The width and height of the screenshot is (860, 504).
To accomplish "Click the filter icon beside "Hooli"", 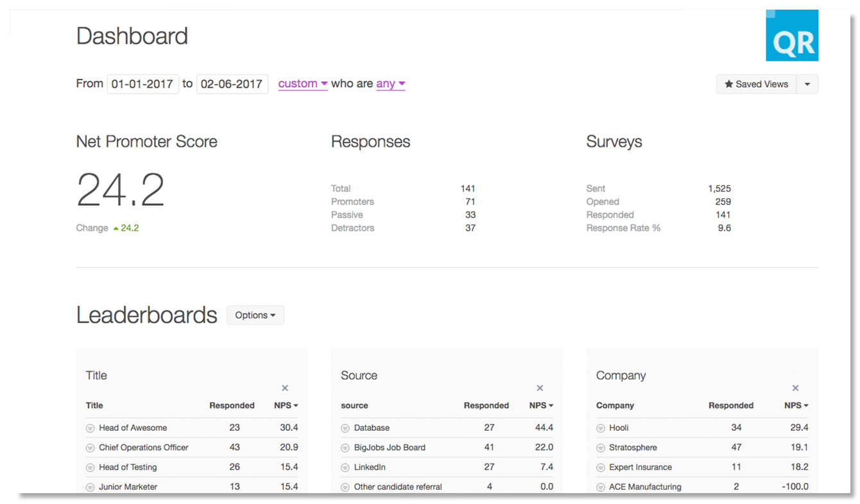I will 600,428.
